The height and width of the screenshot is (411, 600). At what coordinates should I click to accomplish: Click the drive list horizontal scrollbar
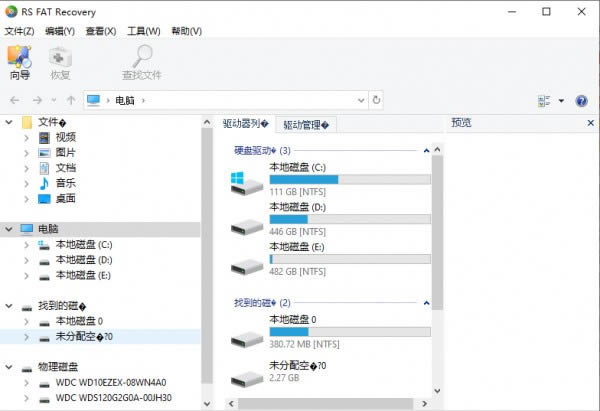[x=325, y=403]
